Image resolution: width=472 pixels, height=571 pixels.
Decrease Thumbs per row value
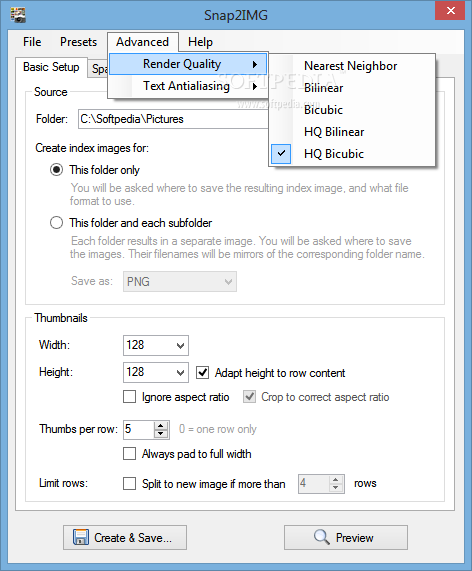pos(161,434)
